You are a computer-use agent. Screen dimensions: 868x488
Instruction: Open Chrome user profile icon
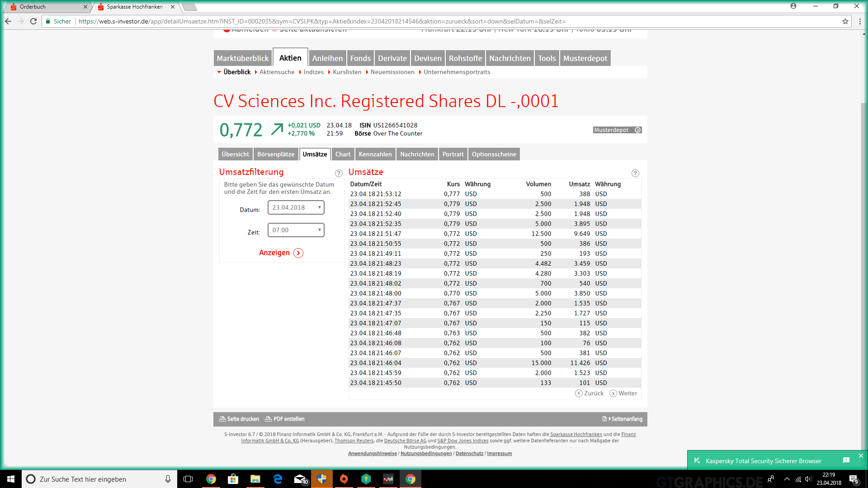tap(793, 6)
